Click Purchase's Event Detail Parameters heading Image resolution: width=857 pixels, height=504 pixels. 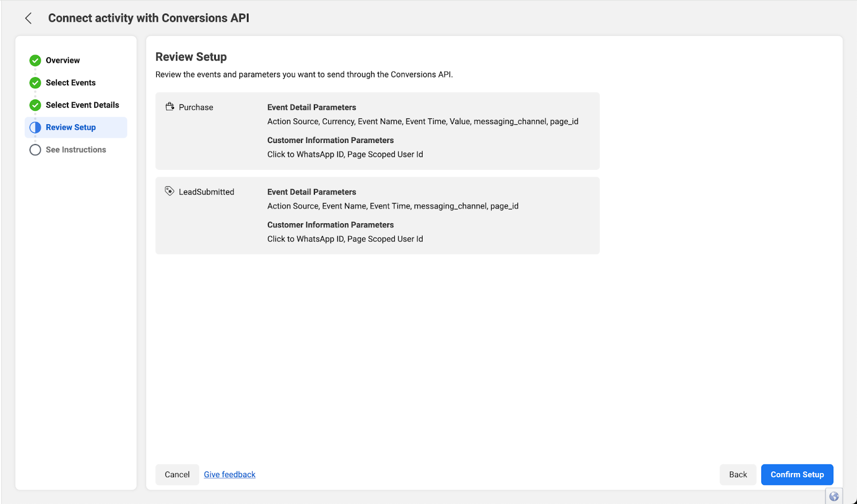coord(312,107)
